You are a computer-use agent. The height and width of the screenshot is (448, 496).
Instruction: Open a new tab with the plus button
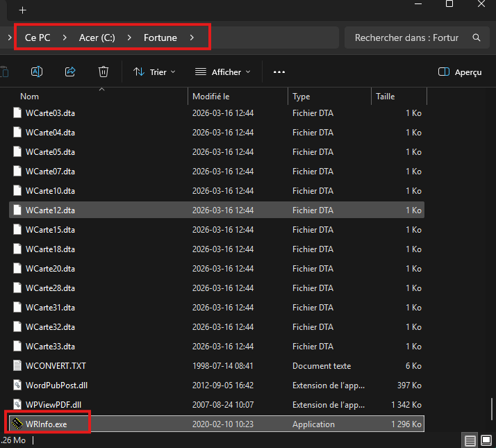(x=22, y=10)
